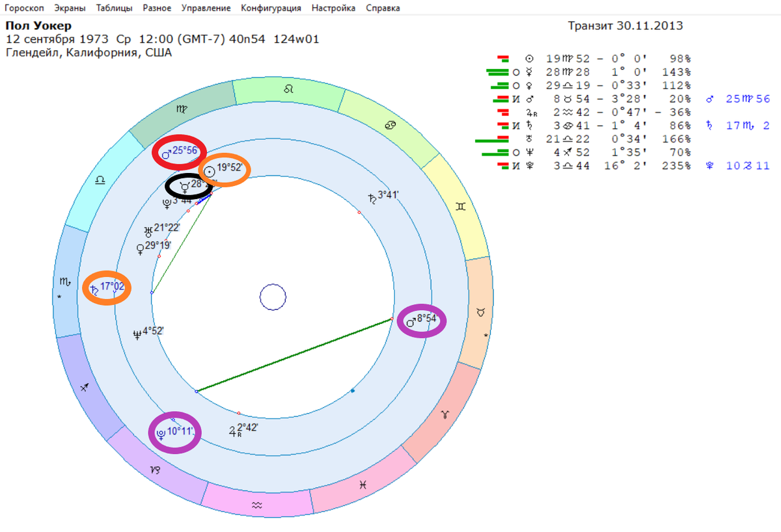Viewport: 781px width, 532px height.
Task: Click the long green aspect line to Mars
Action: pyautogui.click(x=294, y=355)
